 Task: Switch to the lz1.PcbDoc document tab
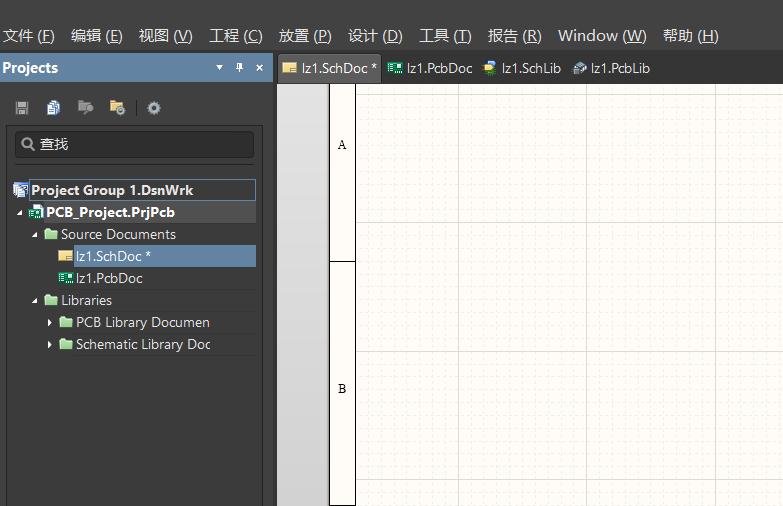tap(430, 68)
